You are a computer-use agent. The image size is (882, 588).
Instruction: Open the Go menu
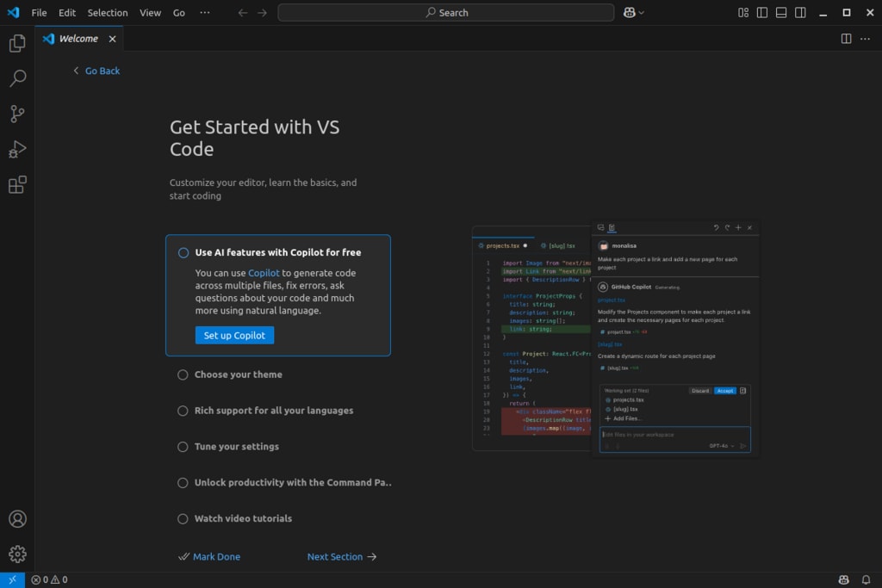point(179,12)
